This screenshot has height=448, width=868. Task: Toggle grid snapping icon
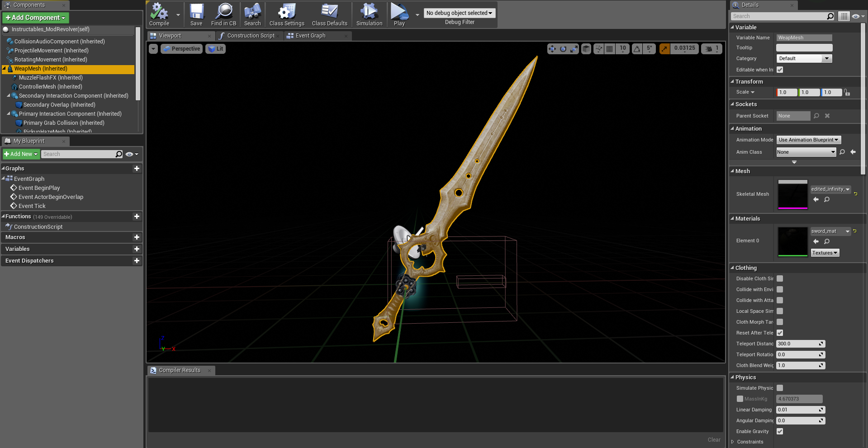[610, 49]
